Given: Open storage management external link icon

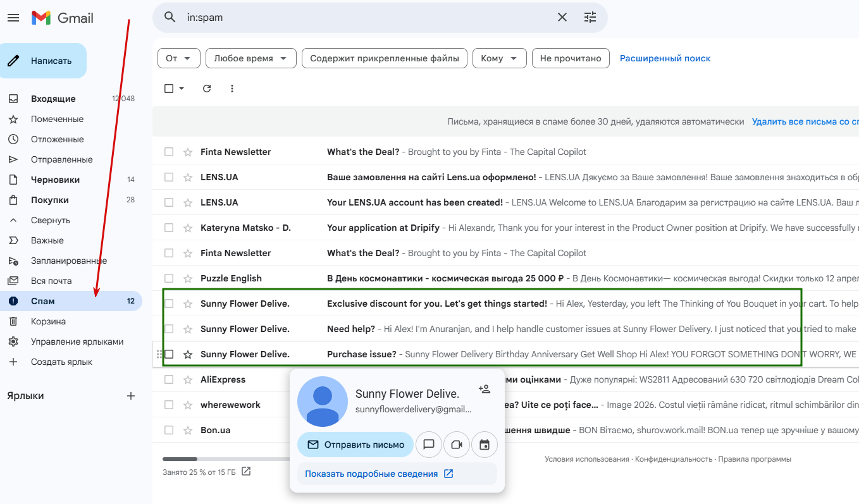Looking at the screenshot, I should point(246,472).
